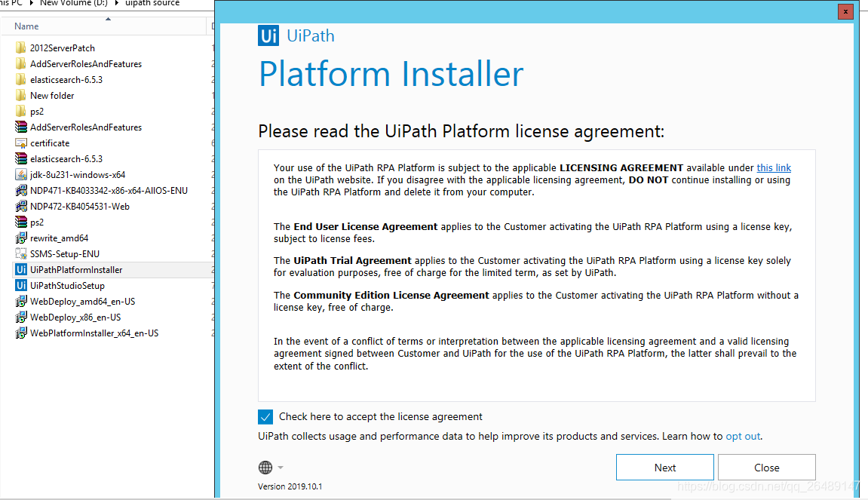
Task: Click the UiPathStudioSetup Ui icon
Action: pyautogui.click(x=21, y=285)
